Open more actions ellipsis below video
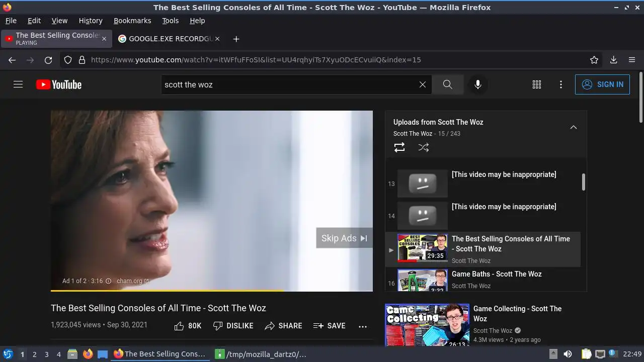 [363, 326]
